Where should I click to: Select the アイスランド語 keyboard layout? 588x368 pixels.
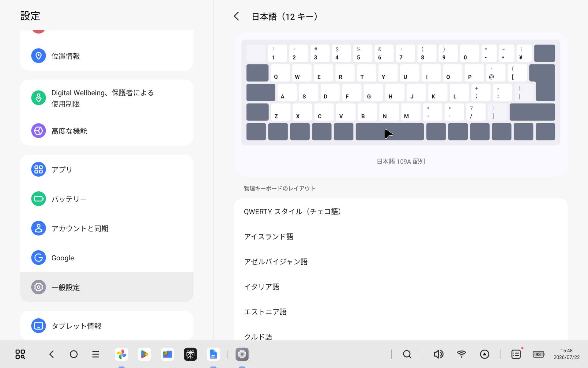[x=401, y=237]
